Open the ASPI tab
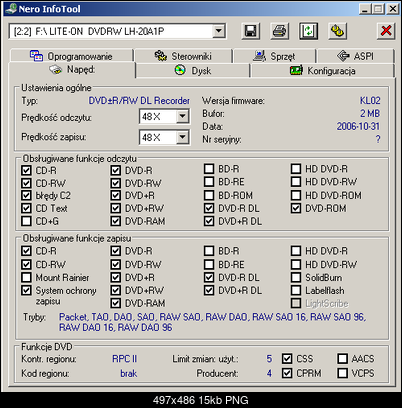Viewport: 402px width, 408px height. (x=355, y=56)
